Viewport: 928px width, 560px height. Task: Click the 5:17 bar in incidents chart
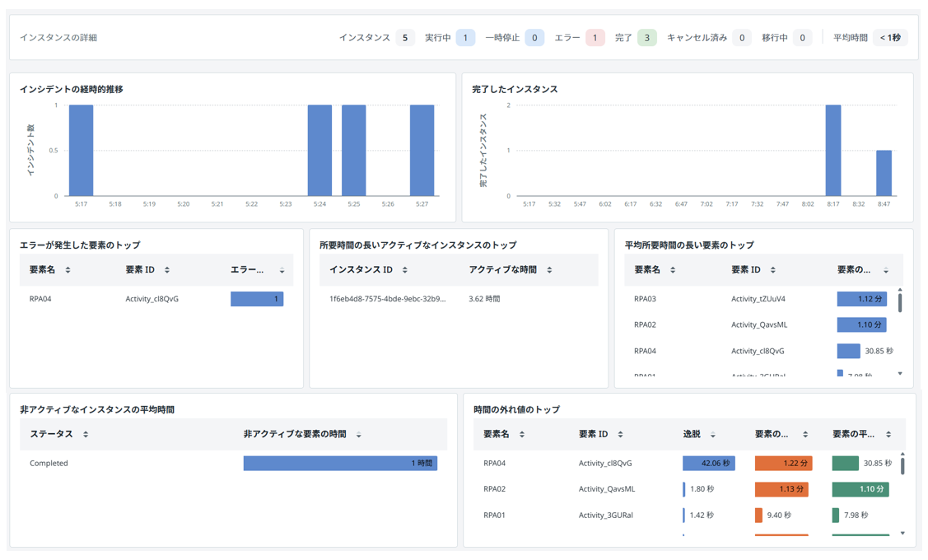point(81,151)
